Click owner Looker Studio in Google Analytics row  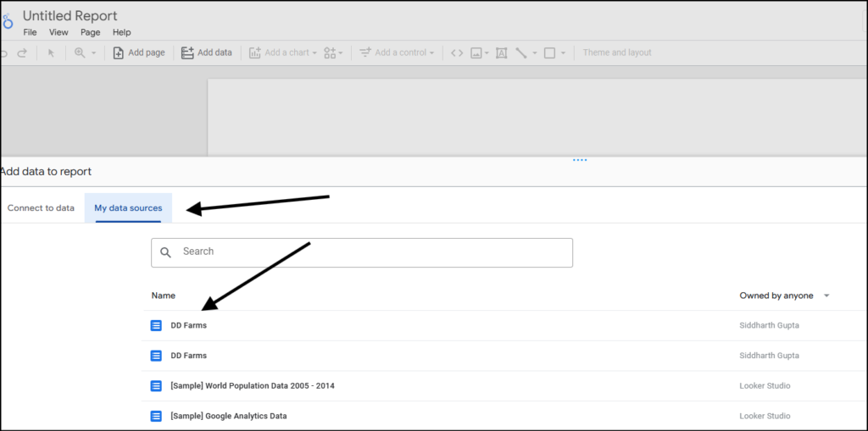click(x=765, y=416)
